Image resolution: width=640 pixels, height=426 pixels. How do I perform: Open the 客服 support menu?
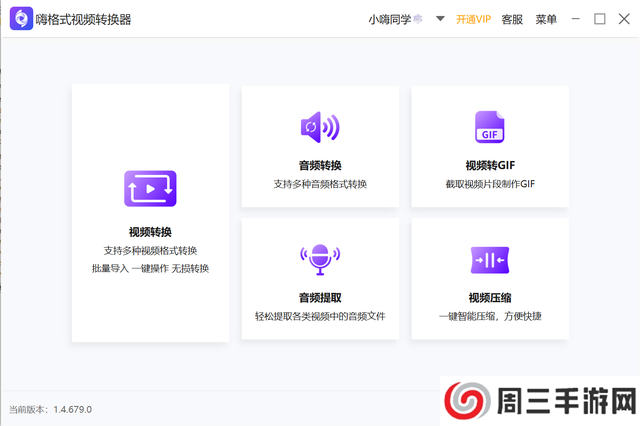pos(512,19)
